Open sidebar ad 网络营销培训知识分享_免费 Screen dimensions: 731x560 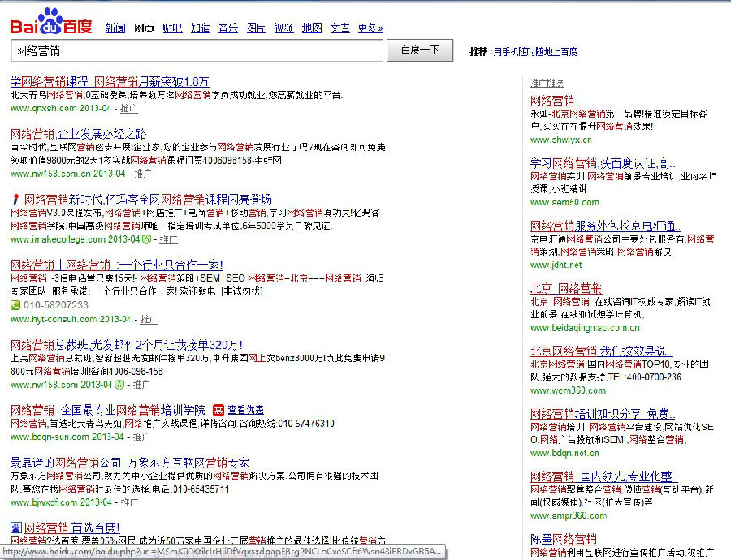603,414
